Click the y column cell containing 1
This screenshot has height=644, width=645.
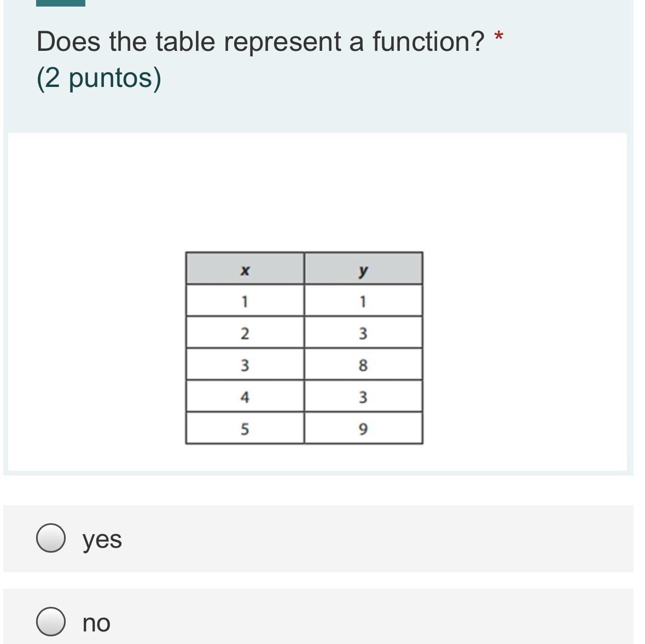pyautogui.click(x=363, y=301)
